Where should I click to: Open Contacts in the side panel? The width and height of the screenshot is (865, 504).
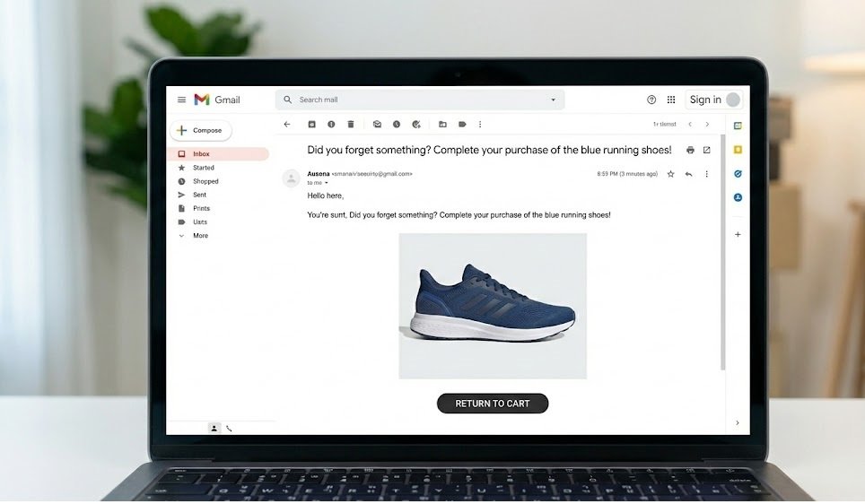(x=738, y=197)
